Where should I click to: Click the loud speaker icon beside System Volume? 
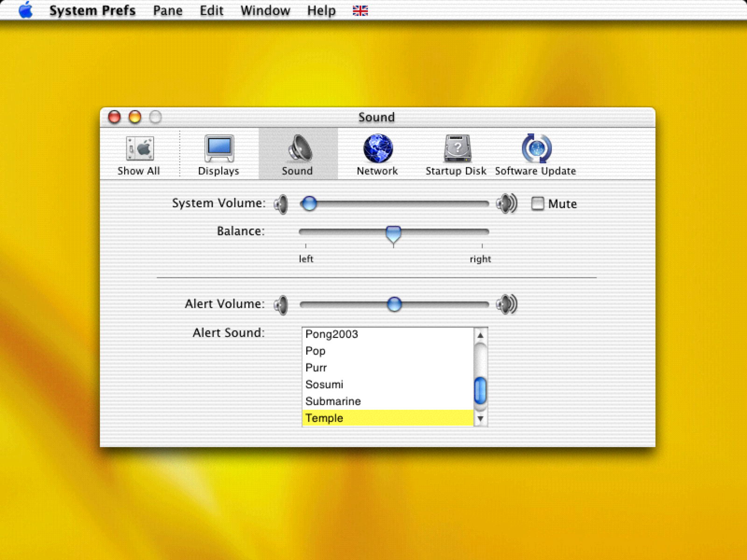(x=507, y=203)
